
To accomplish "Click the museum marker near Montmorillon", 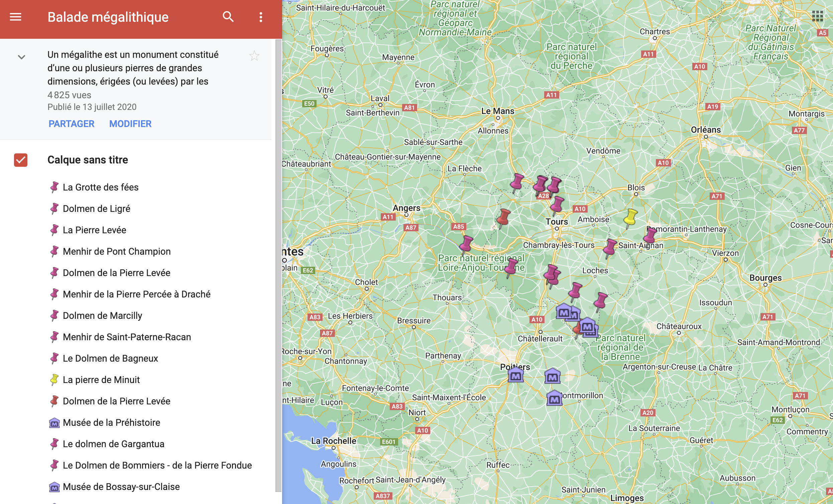I will pyautogui.click(x=554, y=398).
